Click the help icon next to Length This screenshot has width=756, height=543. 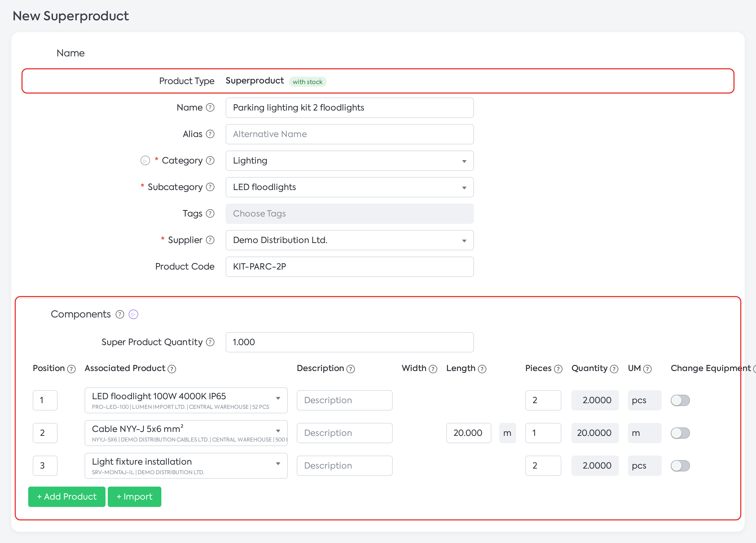(x=482, y=369)
